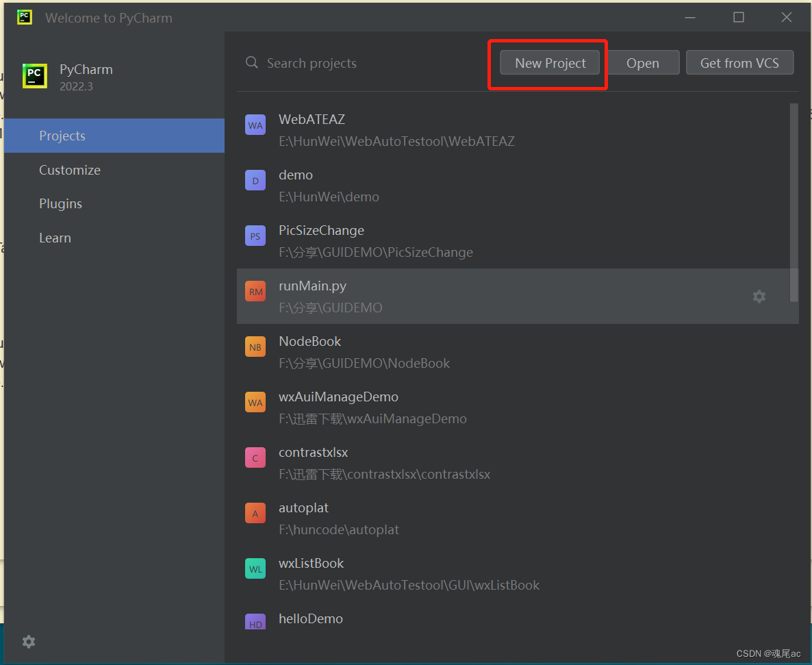Open the settings gear at the sidebar bottom
This screenshot has height=665, width=812.
point(29,642)
